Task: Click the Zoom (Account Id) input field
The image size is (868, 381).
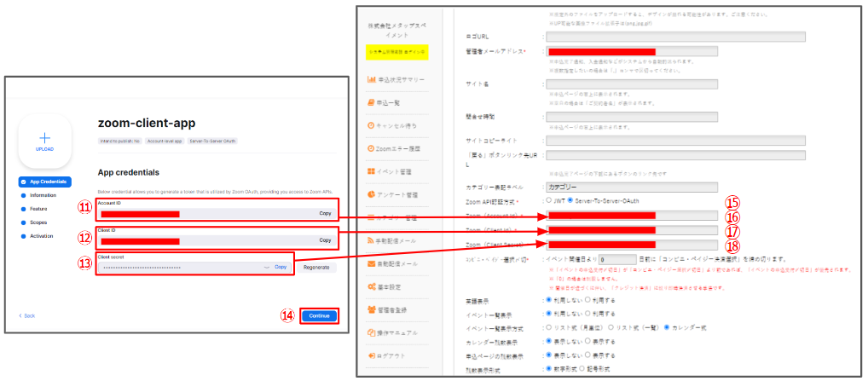Action: point(632,216)
